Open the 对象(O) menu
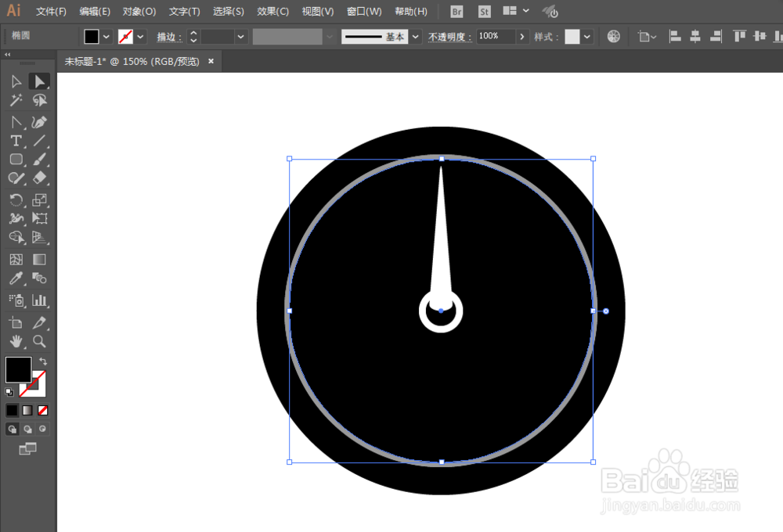Screen dimensions: 783x532 (139, 12)
